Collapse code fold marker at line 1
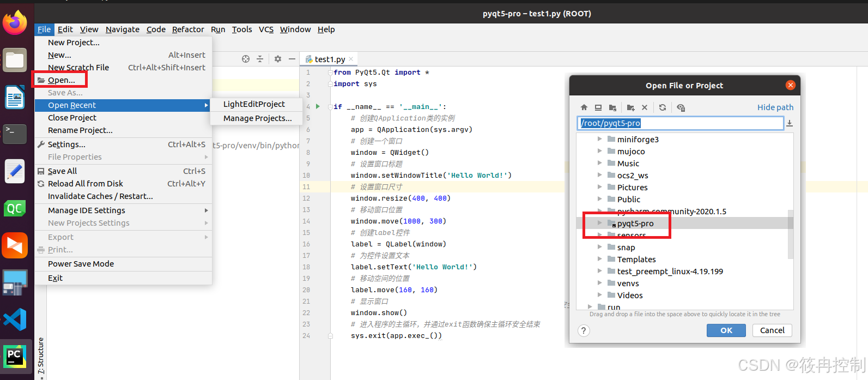Viewport: 868px width, 380px height. pyautogui.click(x=330, y=73)
